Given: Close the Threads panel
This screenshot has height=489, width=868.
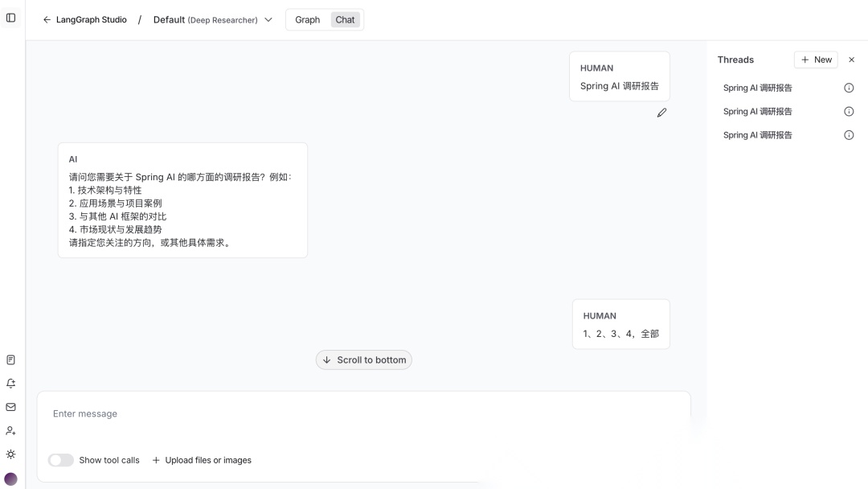Looking at the screenshot, I should click(852, 60).
